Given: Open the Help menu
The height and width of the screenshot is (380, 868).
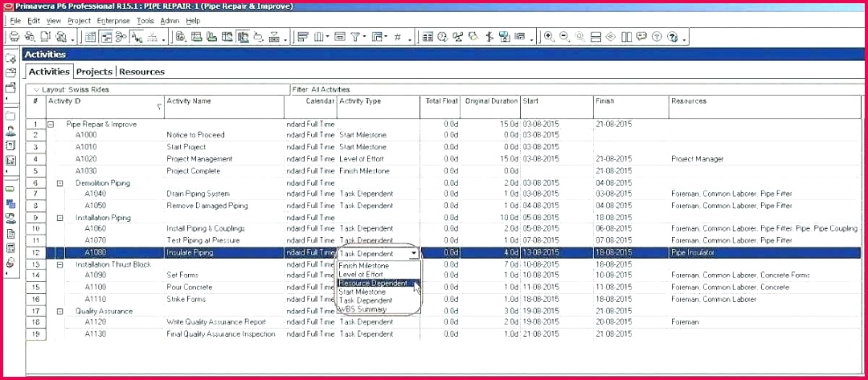Looking at the screenshot, I should (x=193, y=20).
